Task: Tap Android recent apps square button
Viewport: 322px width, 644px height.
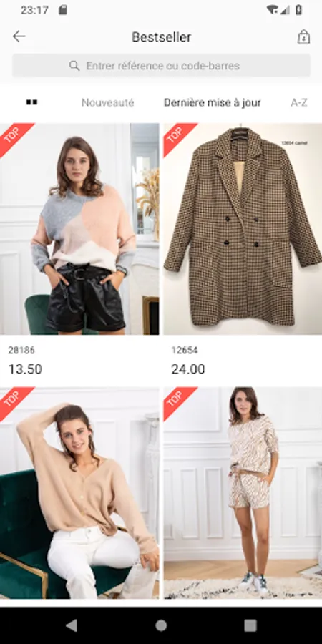Action: pyautogui.click(x=250, y=625)
